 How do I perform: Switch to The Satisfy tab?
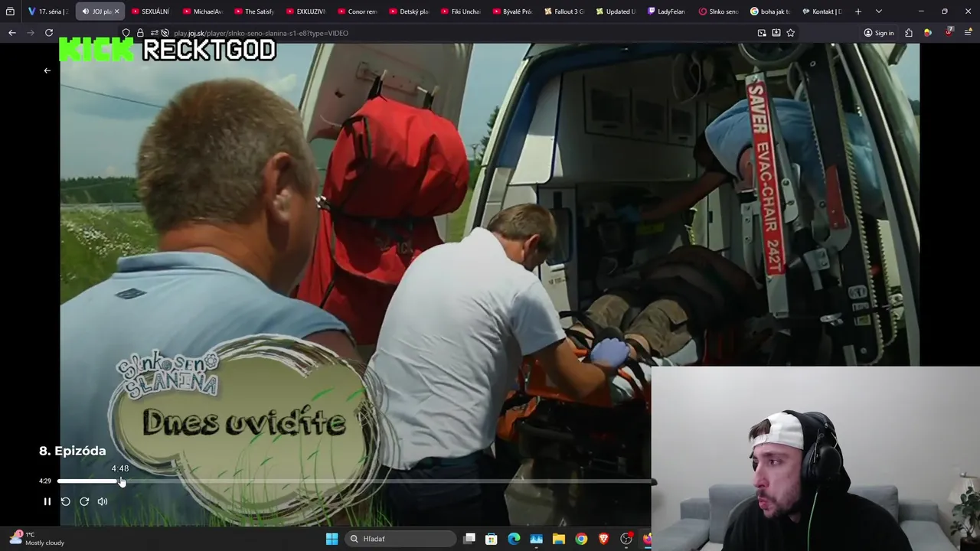[253, 11]
